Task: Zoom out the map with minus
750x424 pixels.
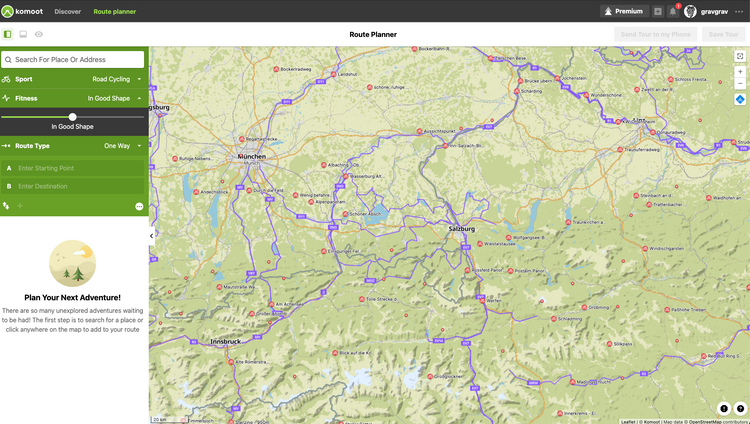Action: [x=740, y=83]
